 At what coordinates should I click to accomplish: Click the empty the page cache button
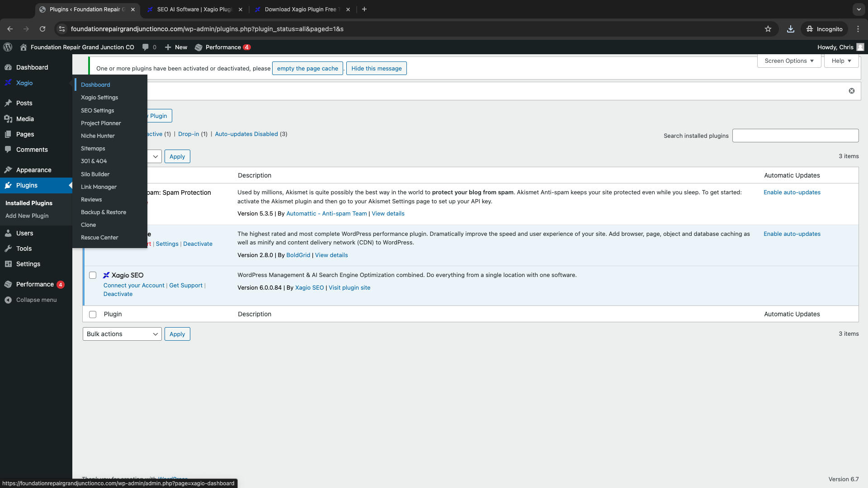tap(307, 68)
